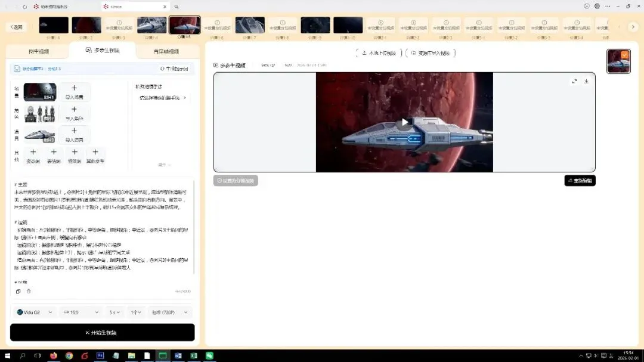Click the storyboard script icon

[17, 69]
